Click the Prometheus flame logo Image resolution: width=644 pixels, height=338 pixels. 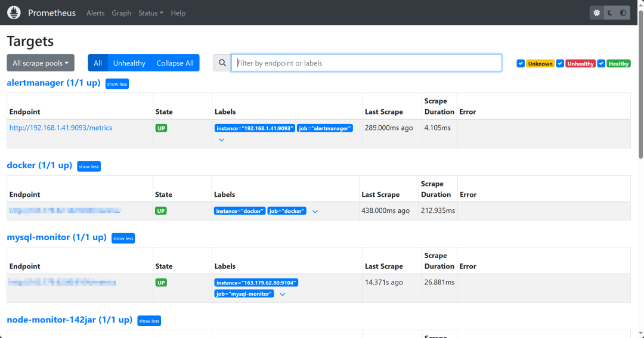click(x=14, y=13)
